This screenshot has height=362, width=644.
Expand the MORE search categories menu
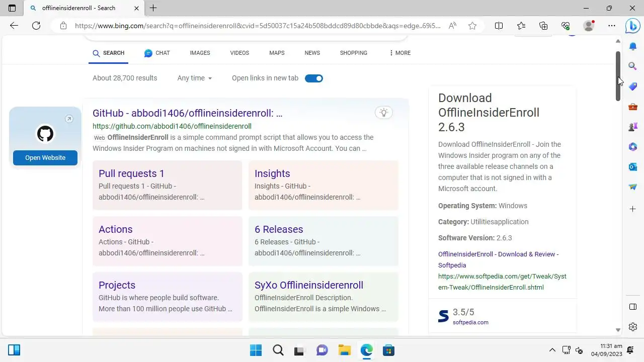[x=400, y=53]
